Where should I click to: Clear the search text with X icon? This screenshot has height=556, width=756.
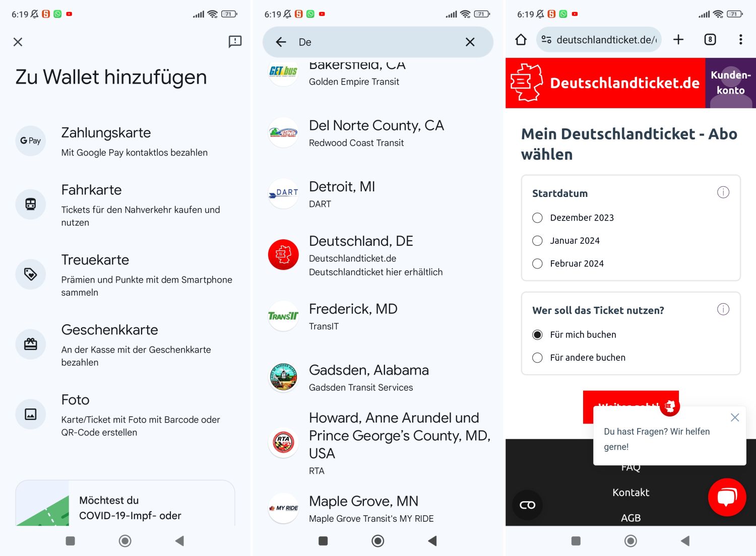(470, 42)
